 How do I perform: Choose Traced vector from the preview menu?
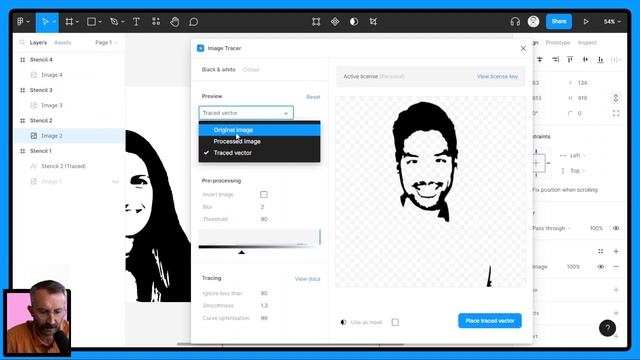(x=260, y=153)
